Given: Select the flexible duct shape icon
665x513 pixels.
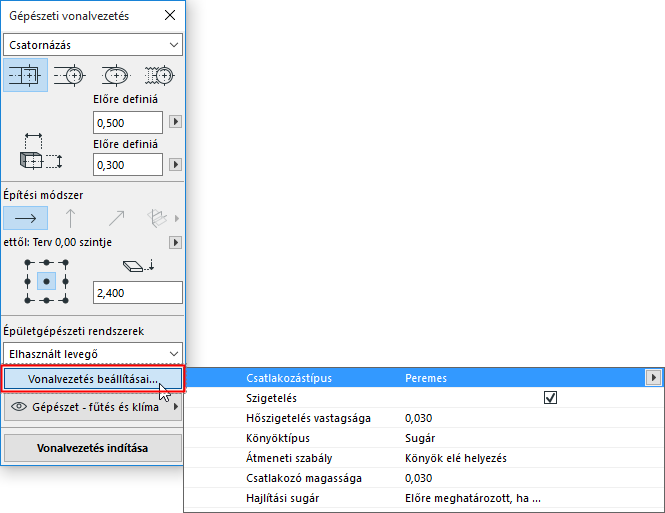Looking at the screenshot, I should [x=159, y=75].
